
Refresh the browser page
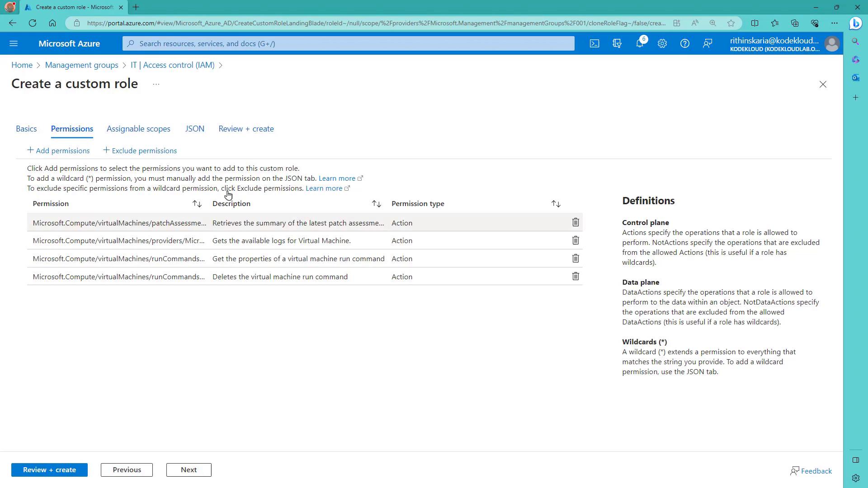[x=33, y=23]
